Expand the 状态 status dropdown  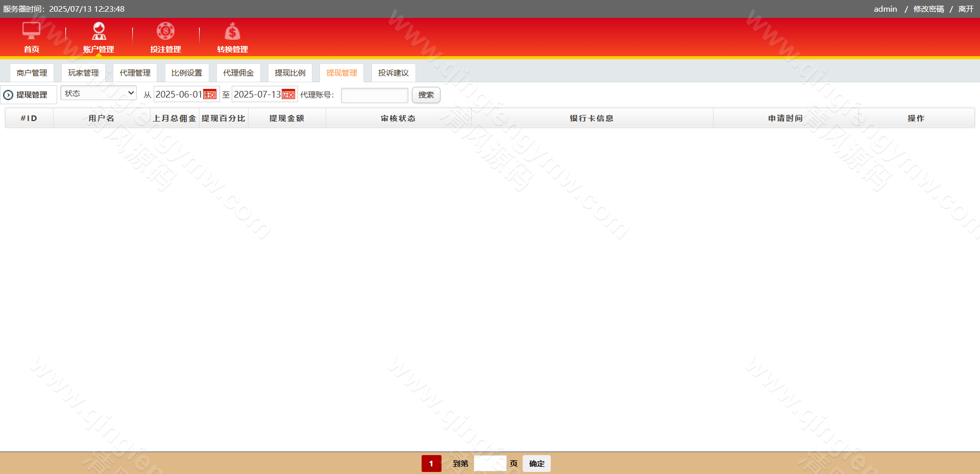99,93
